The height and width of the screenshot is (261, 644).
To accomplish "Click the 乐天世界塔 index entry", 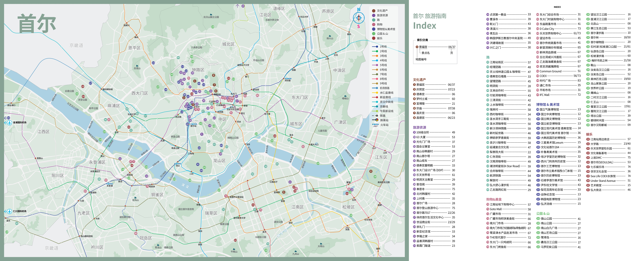I will 434,175.
